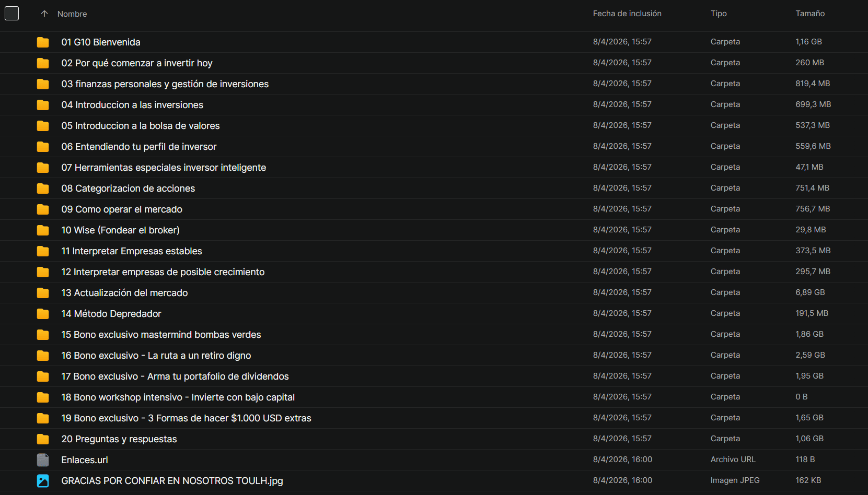This screenshot has height=495, width=868.
Task: Click the Tipo column header
Action: coord(718,14)
